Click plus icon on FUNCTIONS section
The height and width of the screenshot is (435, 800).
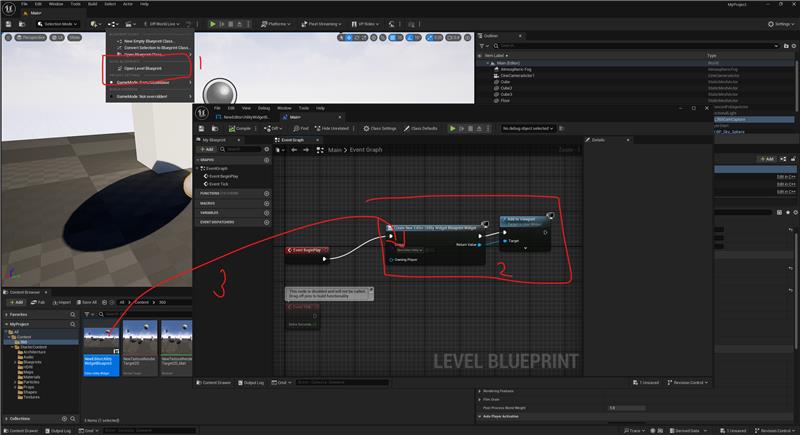266,194
